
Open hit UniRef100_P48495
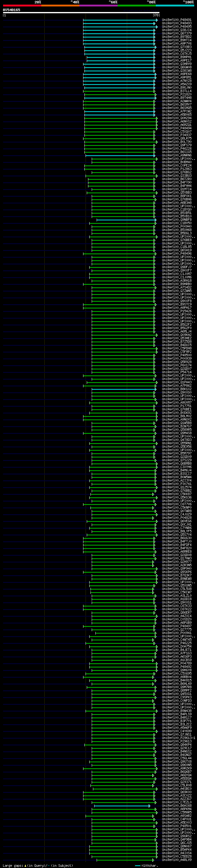click(177, 26)
